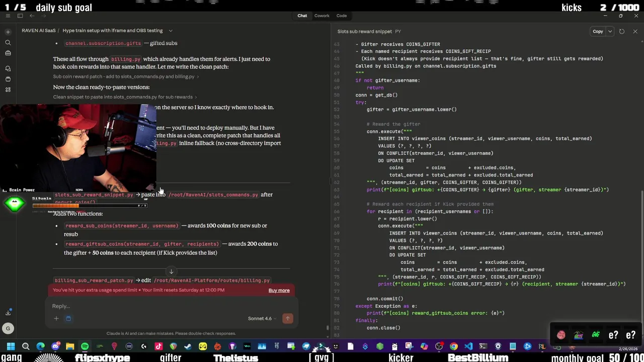Click the chat scrollbar thumb
The height and width of the screenshot is (362, 644).
pyautogui.click(x=328, y=328)
